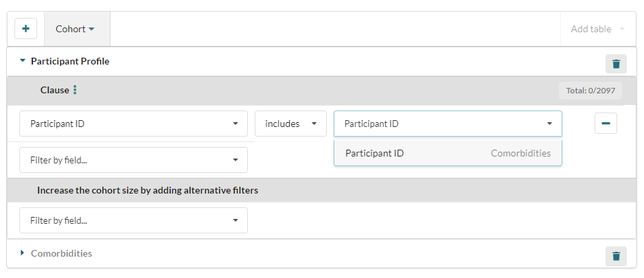Open the Add table dropdown
644x278 pixels.
(x=598, y=30)
